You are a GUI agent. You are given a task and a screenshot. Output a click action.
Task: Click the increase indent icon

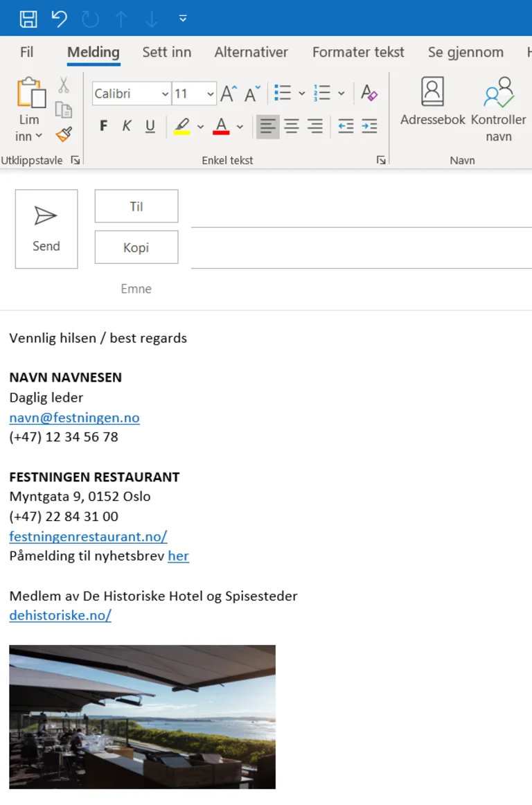[x=369, y=126]
